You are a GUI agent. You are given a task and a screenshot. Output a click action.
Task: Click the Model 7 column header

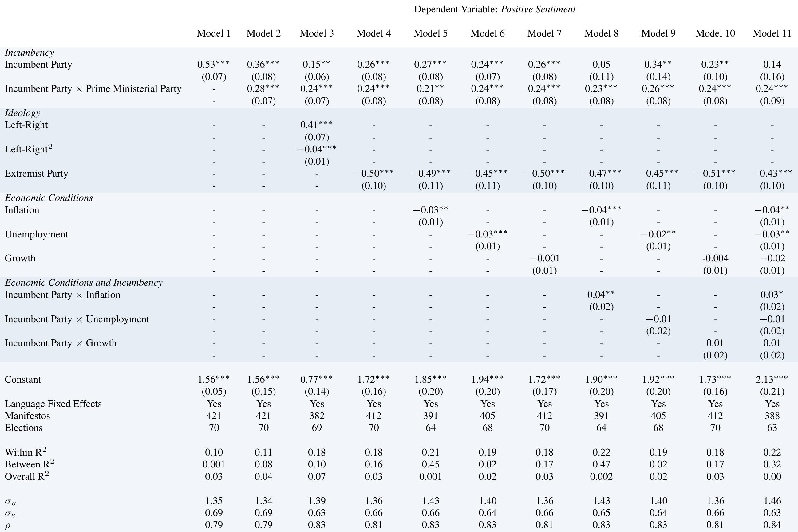544,33
